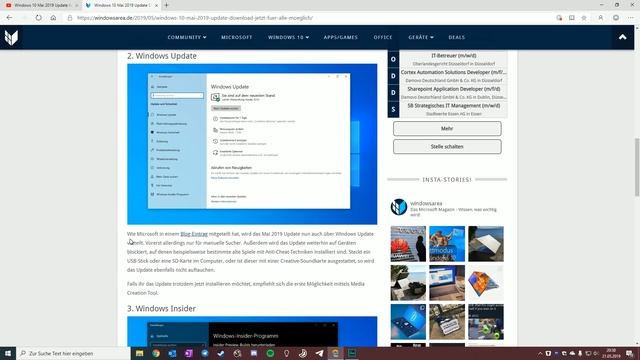Image resolution: width=640 pixels, height=360 pixels.
Task: Open the windowsarea Instagram profile name
Action: (426, 203)
